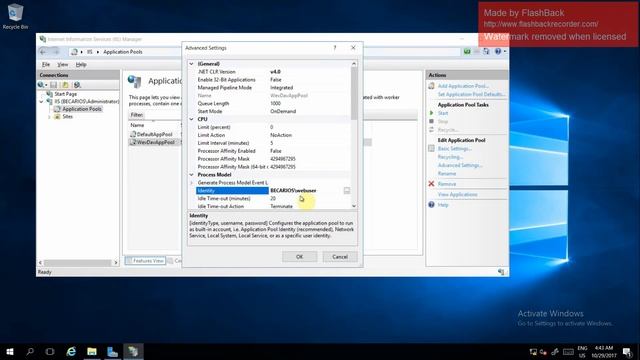Select DefaultAppPool row
This screenshot has height=360, width=640.
coord(154,134)
